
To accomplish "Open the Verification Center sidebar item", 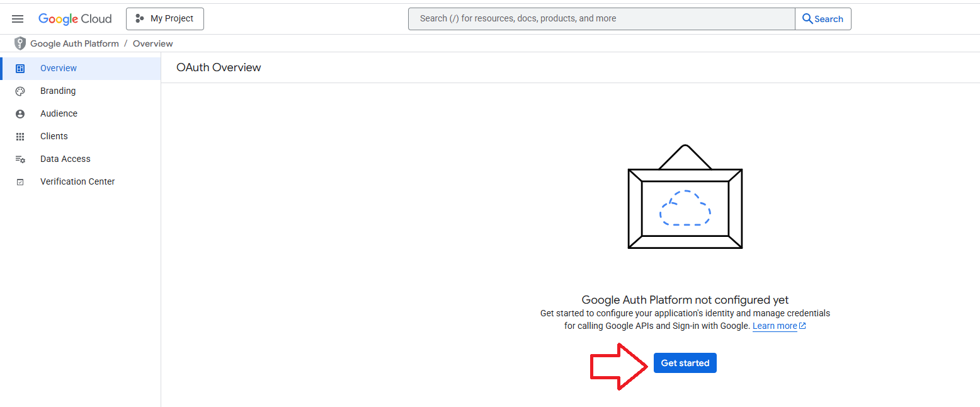I will (x=81, y=181).
